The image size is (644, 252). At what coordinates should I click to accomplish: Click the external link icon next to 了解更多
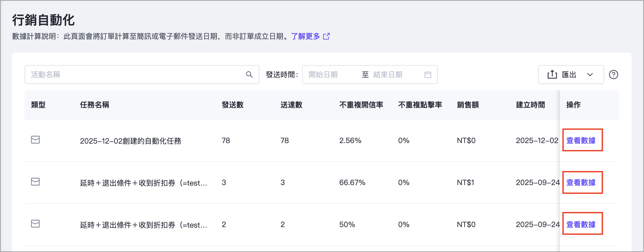pyautogui.click(x=326, y=36)
